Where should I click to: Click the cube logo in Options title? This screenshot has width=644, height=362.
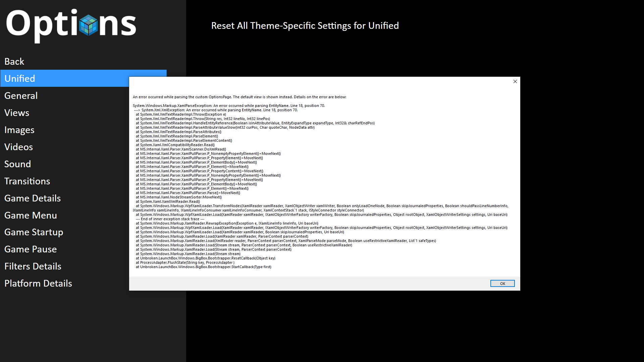[89, 25]
